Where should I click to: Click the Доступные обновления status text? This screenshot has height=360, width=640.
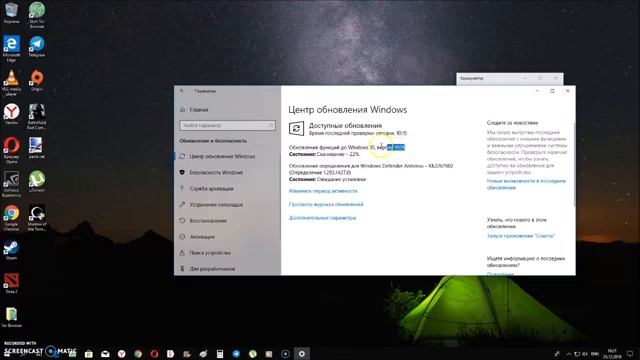pos(345,125)
